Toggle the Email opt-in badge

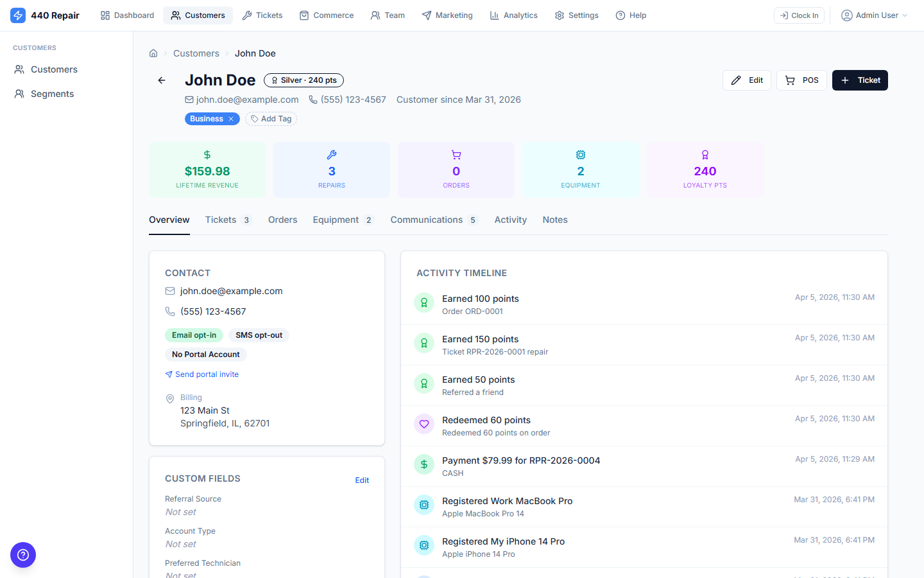point(194,335)
